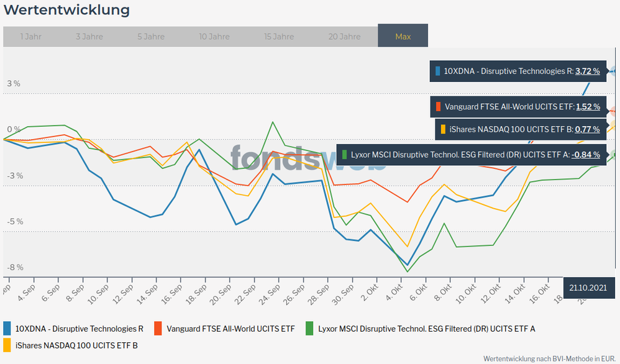Show the 20 Jahre performance range

pos(343,37)
